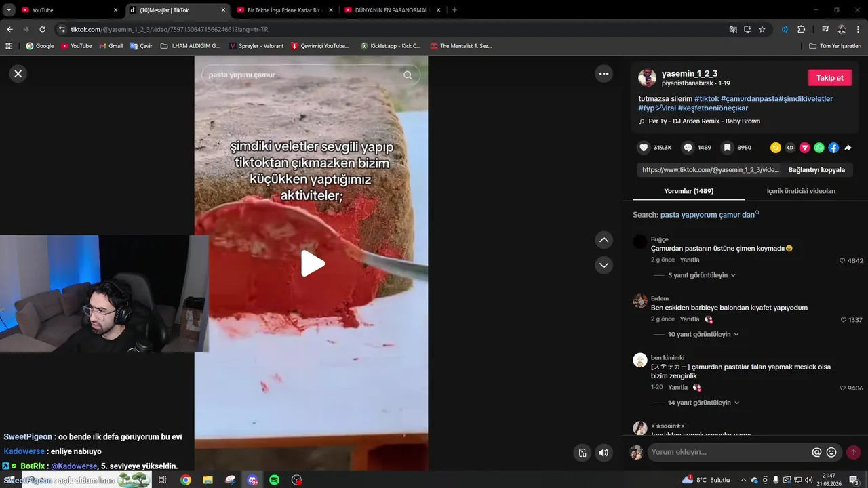Open the tab search dropdown arrow

pyautogui.click(x=9, y=10)
